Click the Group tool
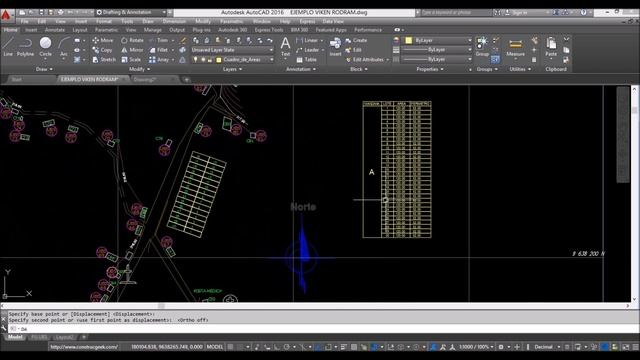 tap(482, 46)
